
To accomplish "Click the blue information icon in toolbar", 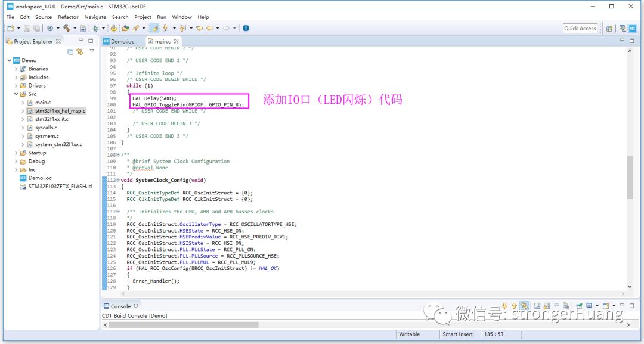I will 246,29.
